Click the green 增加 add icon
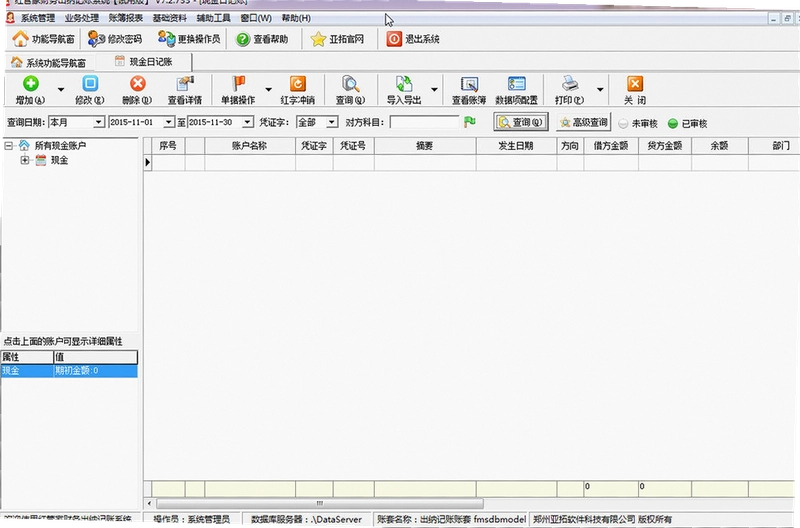 (x=31, y=84)
